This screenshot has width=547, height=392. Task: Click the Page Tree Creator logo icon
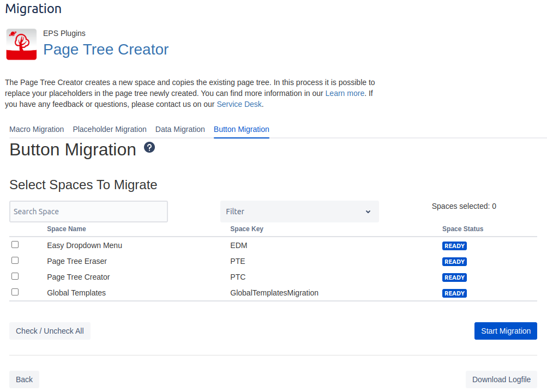pyautogui.click(x=21, y=44)
